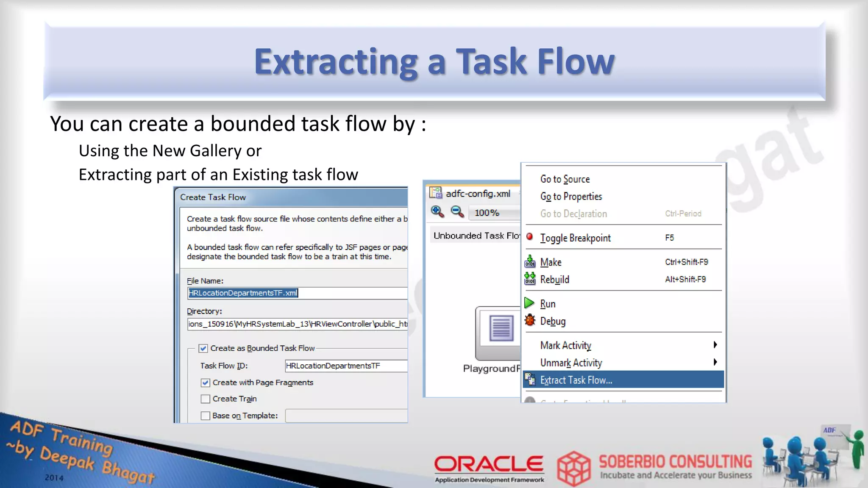
Task: Click the zoom out magnifier icon
Action: pos(457,211)
